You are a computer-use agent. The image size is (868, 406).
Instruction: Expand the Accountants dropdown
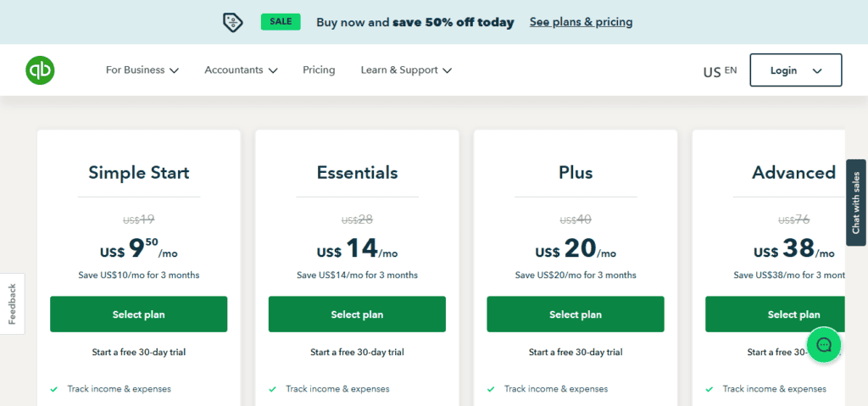(x=241, y=70)
